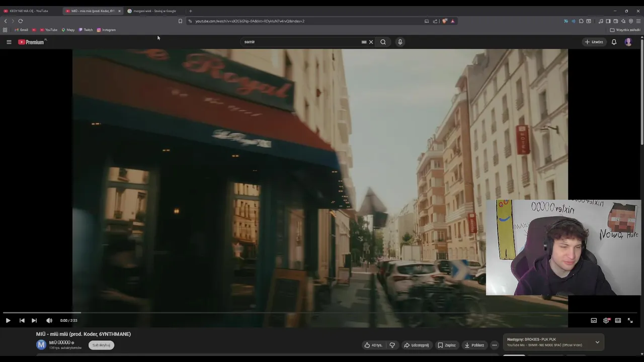
Task: Mute the video volume
Action: 49,320
